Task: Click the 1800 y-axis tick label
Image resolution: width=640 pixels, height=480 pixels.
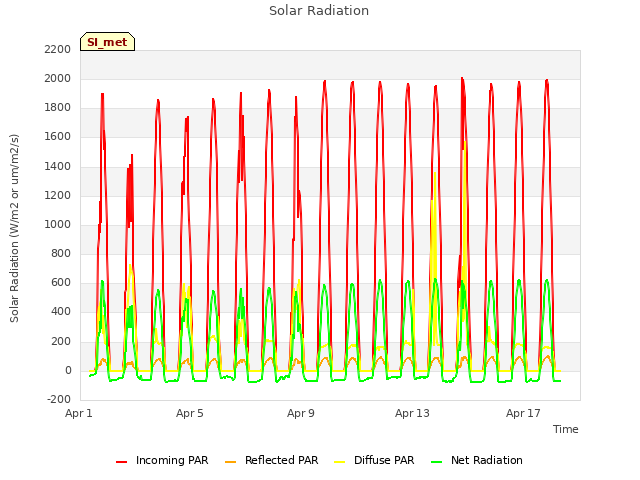Action: (x=58, y=108)
